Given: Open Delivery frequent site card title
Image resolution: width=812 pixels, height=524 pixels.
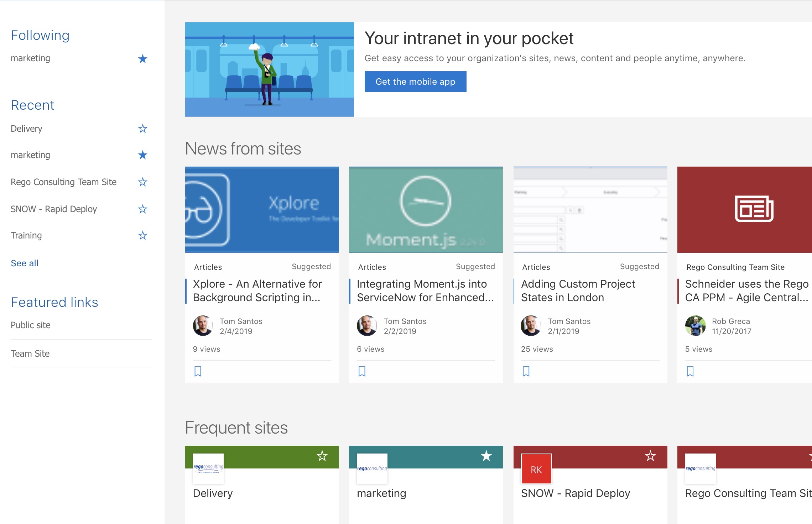Looking at the screenshot, I should click(213, 493).
